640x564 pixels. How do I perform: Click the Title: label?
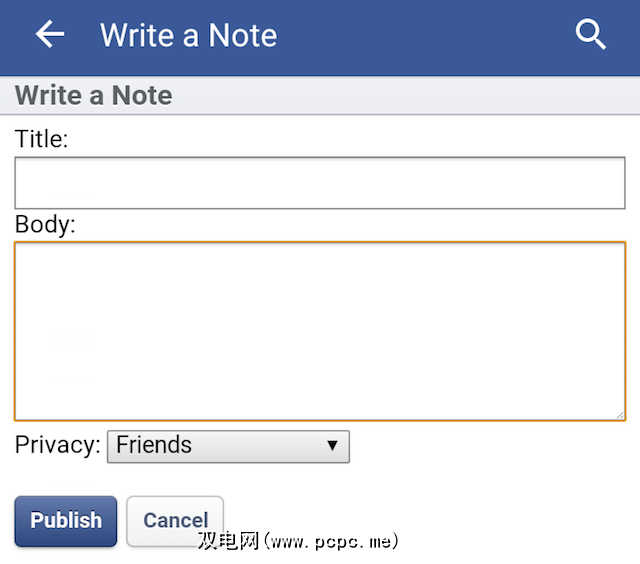click(x=41, y=140)
